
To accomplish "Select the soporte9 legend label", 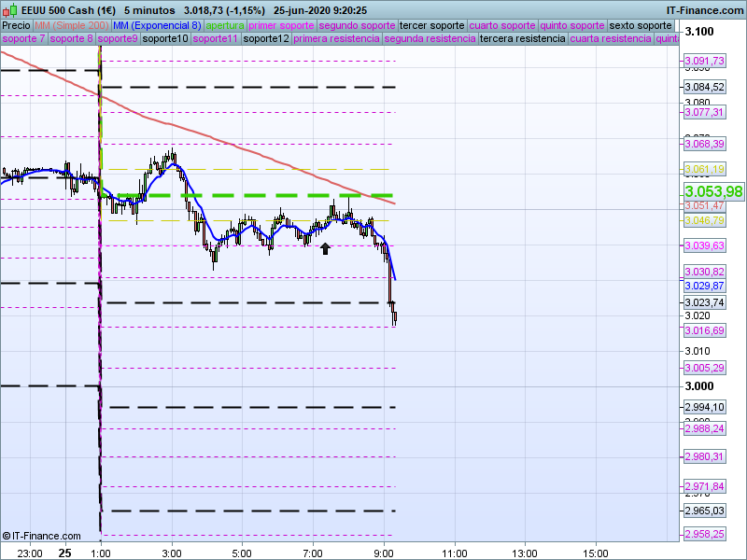I will click(118, 38).
